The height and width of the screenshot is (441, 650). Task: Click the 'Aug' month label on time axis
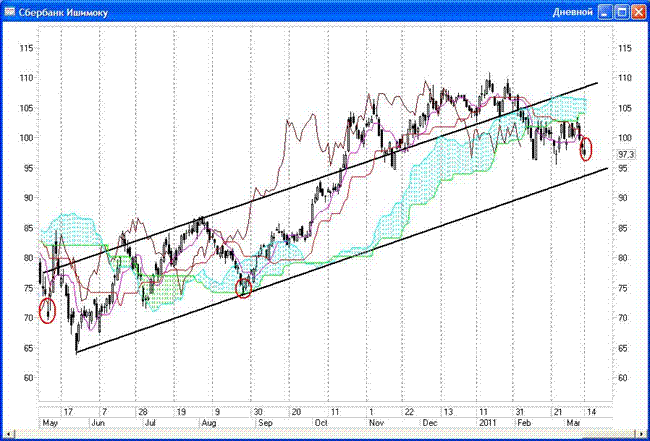click(x=209, y=423)
